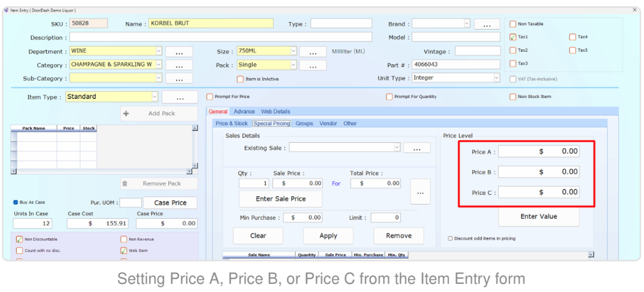Click the ellipsis button beside Department
This screenshot has height=292, width=644.
pos(179,52)
